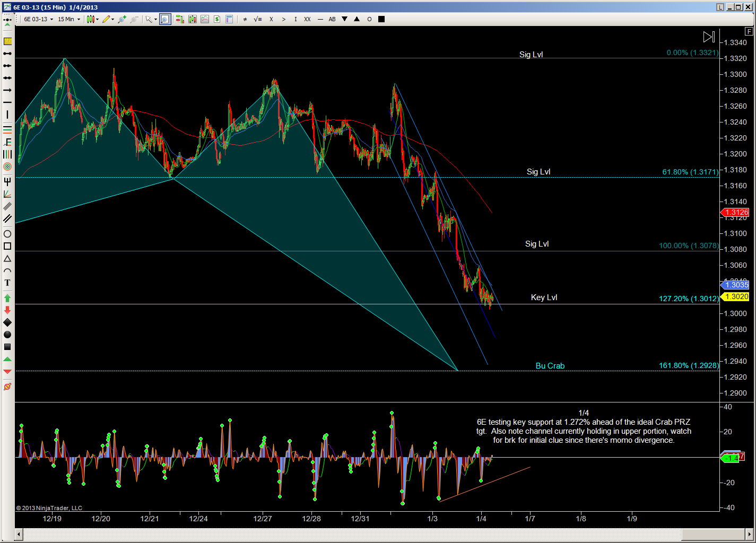This screenshot has width=756, height=543.
Task: Select the horizontal line drawing tool
Action: [7, 102]
